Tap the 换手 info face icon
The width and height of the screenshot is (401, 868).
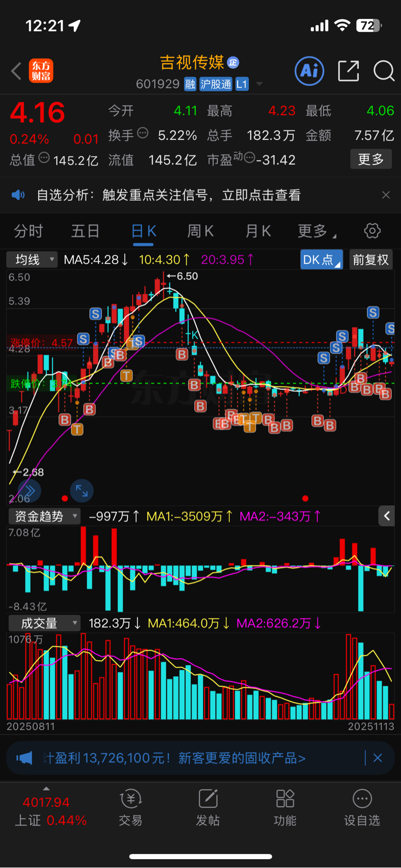[x=143, y=134]
